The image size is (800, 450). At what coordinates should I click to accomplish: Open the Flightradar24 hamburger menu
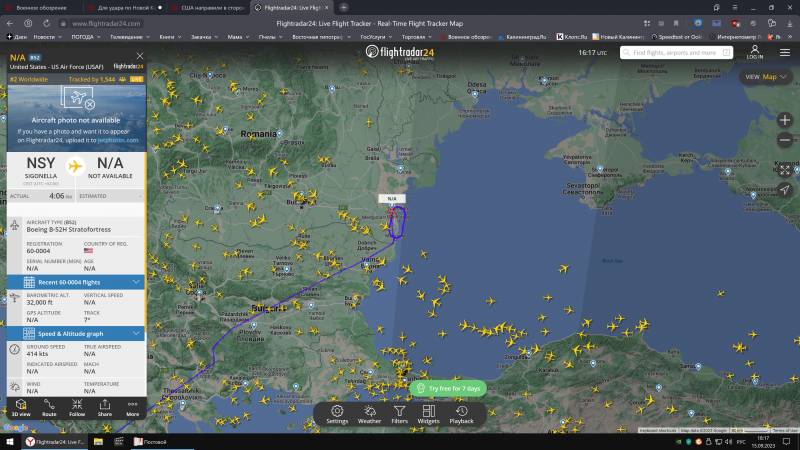click(x=785, y=52)
